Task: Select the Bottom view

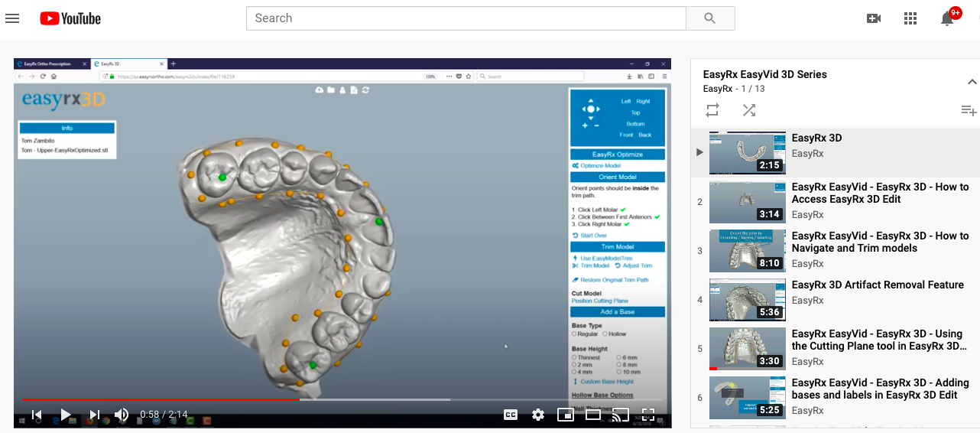Action: (635, 124)
